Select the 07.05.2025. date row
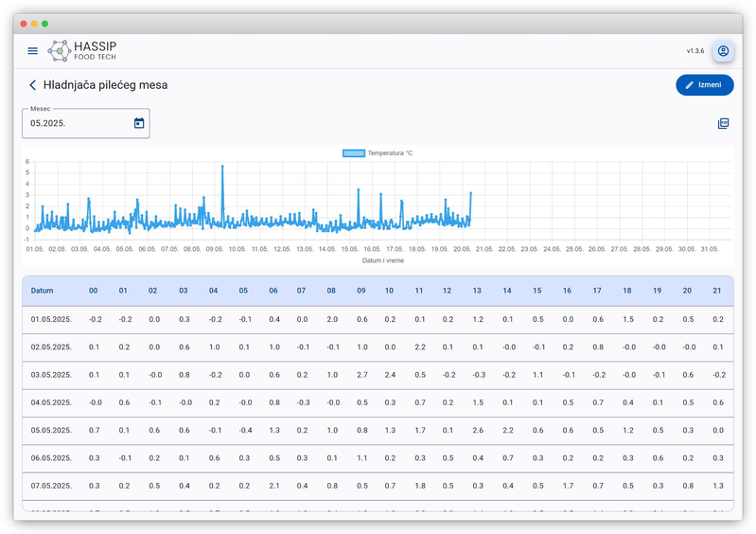 point(51,486)
